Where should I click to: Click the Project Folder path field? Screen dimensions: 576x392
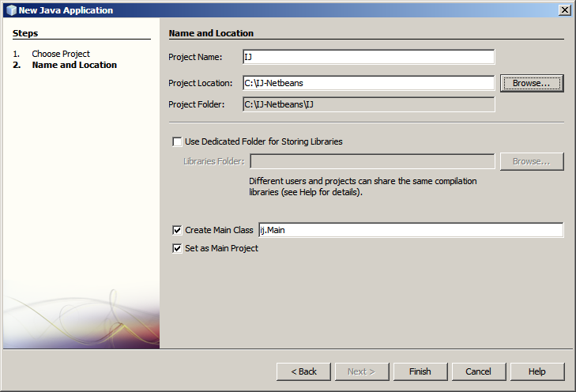[368, 104]
